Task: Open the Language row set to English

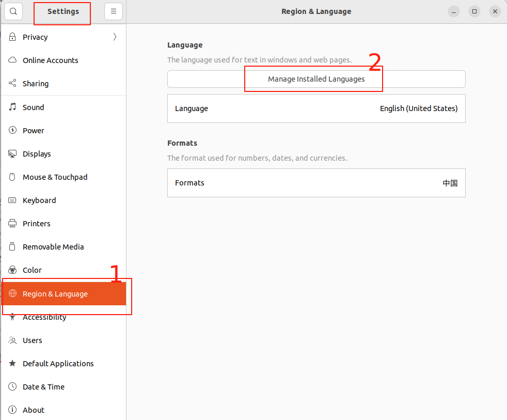Action: click(x=316, y=108)
